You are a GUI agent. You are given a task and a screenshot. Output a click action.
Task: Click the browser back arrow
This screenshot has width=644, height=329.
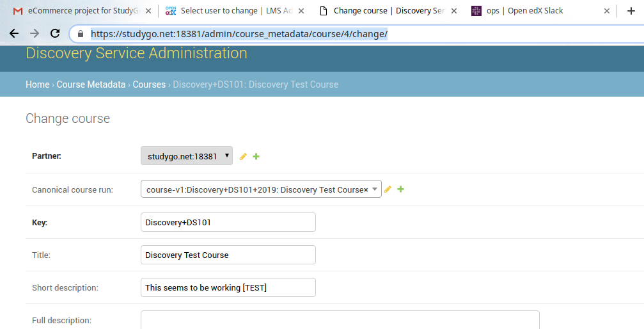pos(14,34)
